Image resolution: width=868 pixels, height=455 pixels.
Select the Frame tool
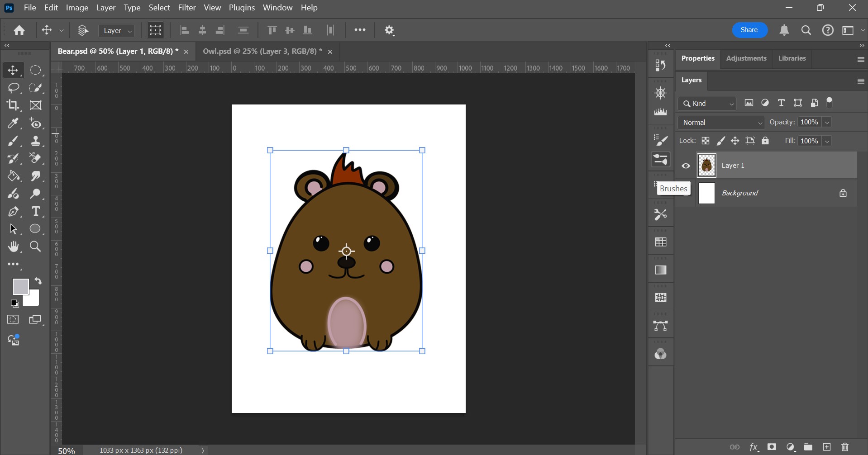click(x=35, y=105)
